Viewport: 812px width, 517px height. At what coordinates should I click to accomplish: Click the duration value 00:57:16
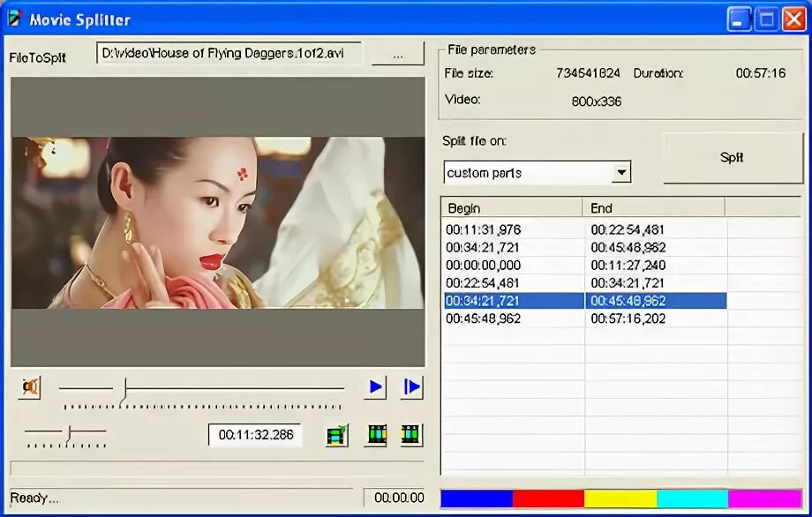(x=761, y=73)
